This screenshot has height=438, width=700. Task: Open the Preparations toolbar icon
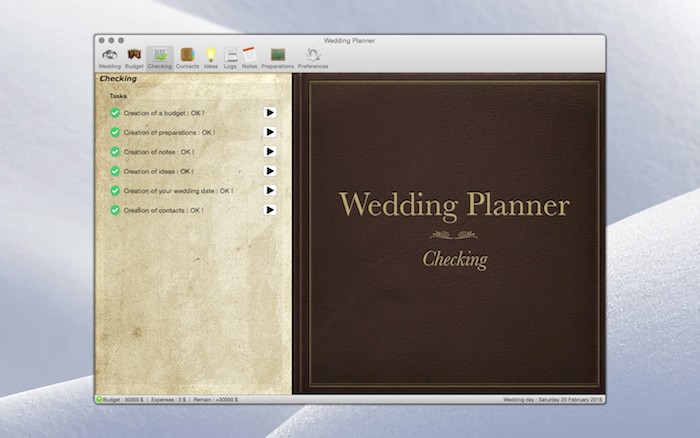(277, 58)
